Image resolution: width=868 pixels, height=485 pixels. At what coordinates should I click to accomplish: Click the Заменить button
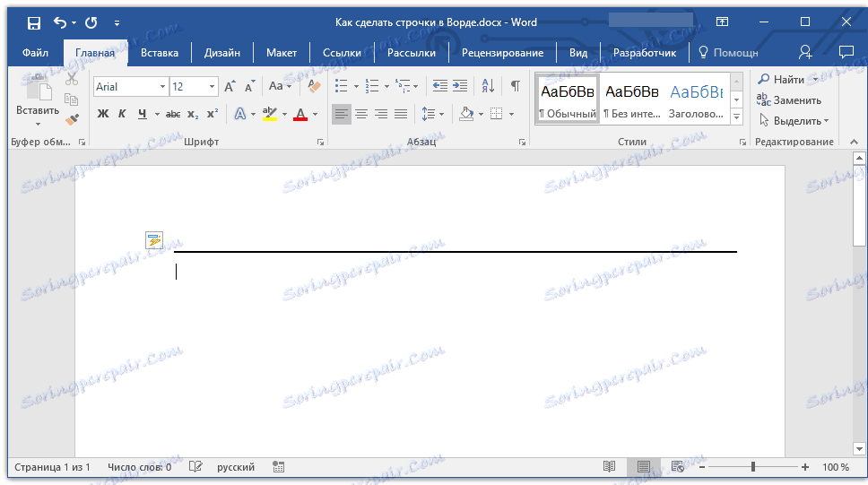[789, 100]
